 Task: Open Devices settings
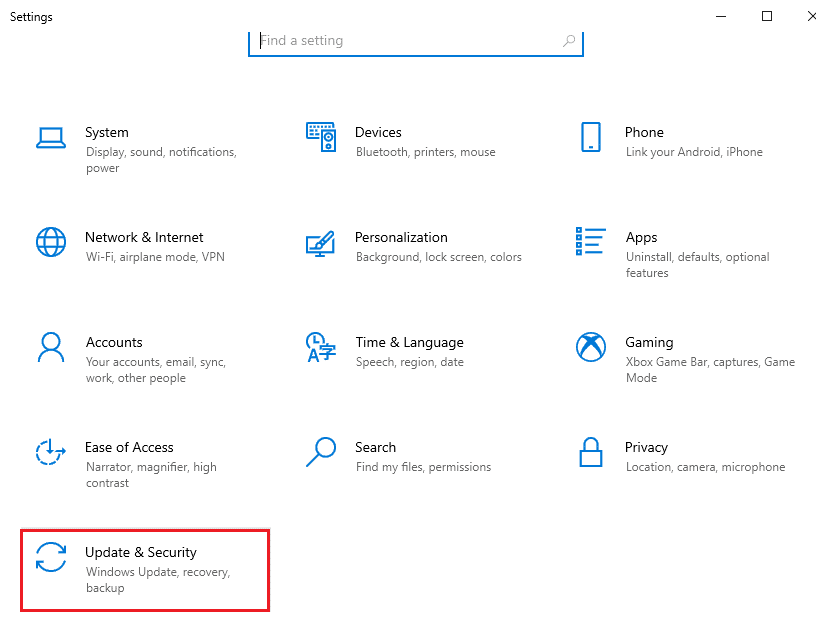[378, 132]
